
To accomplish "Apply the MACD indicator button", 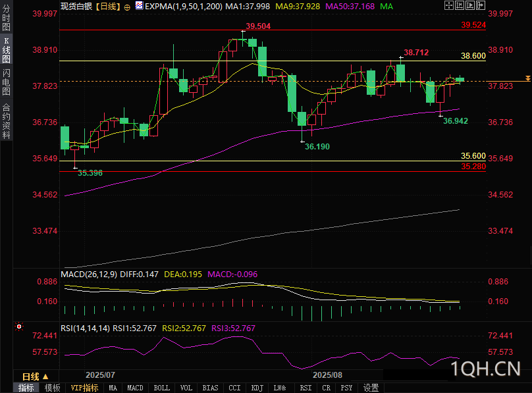I will click(135, 388).
